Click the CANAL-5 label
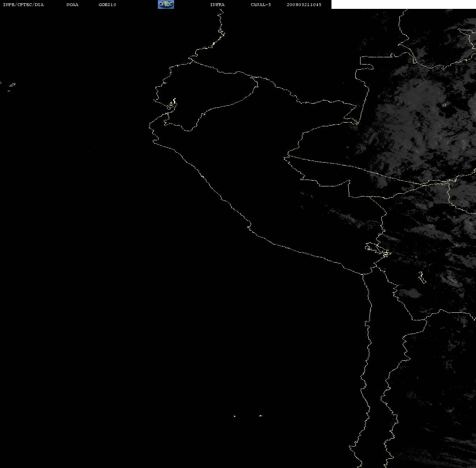476x468 pixels. pyautogui.click(x=261, y=4)
